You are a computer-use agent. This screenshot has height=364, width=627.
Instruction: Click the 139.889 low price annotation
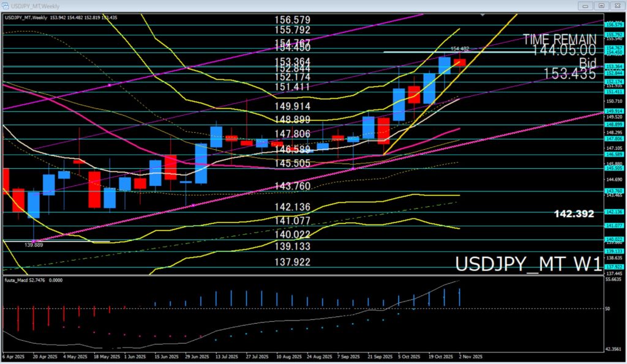pyautogui.click(x=33, y=245)
